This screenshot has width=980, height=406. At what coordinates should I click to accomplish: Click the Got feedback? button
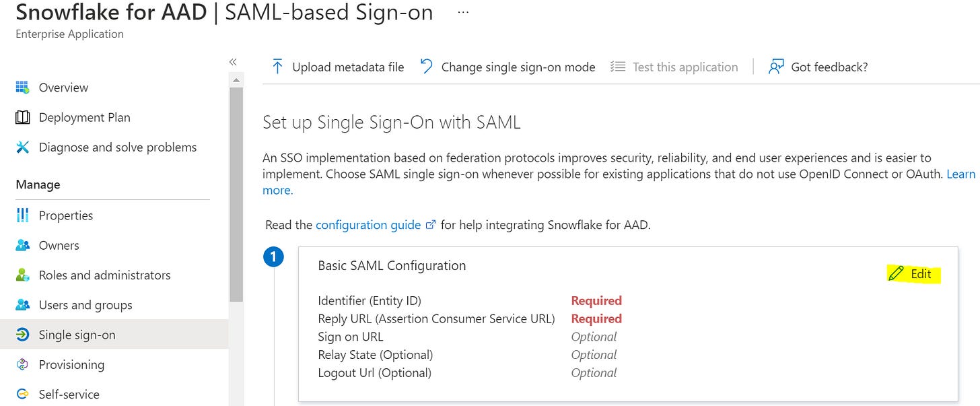pyautogui.click(x=818, y=67)
